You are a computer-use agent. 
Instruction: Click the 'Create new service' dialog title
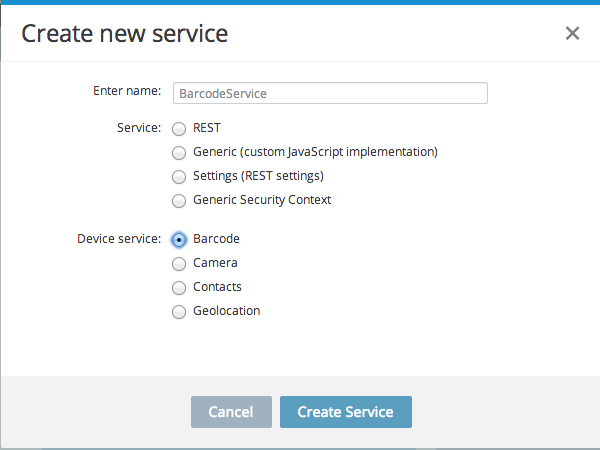coord(125,33)
